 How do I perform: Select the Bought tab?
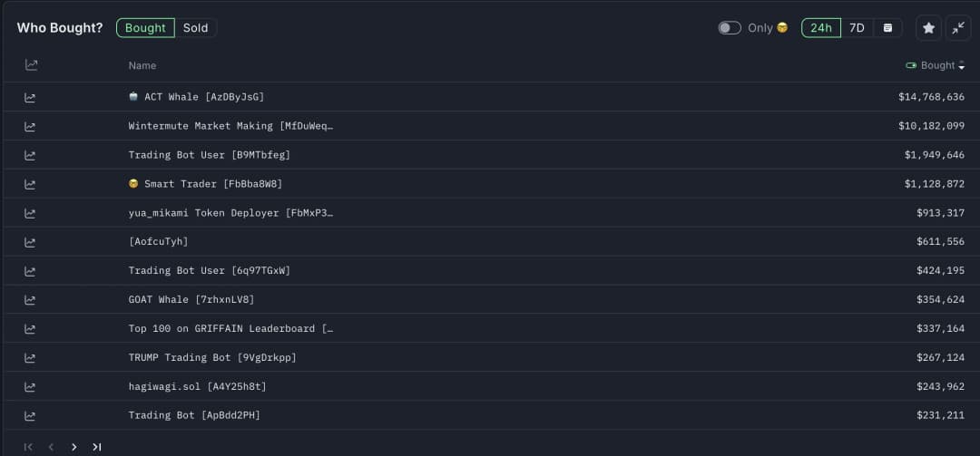(145, 28)
